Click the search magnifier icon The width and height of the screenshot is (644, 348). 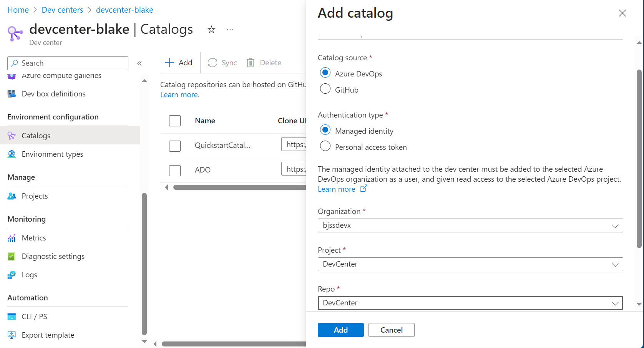15,63
